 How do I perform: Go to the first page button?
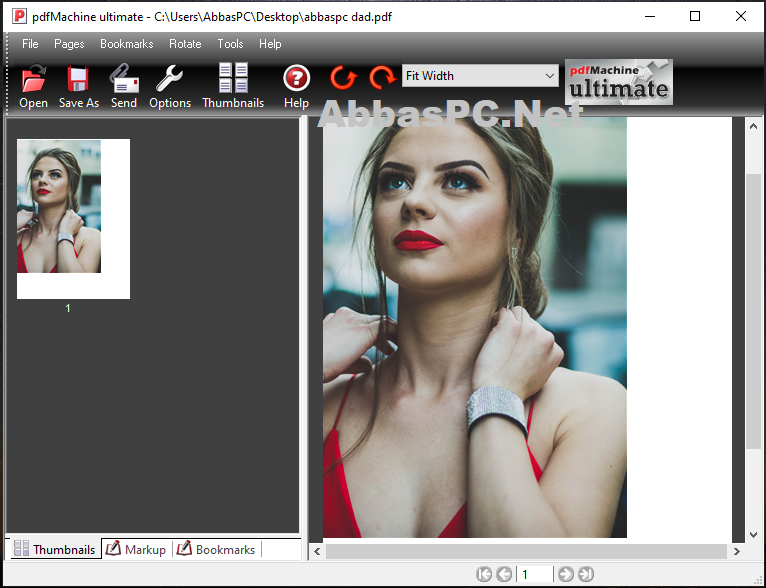click(484, 574)
